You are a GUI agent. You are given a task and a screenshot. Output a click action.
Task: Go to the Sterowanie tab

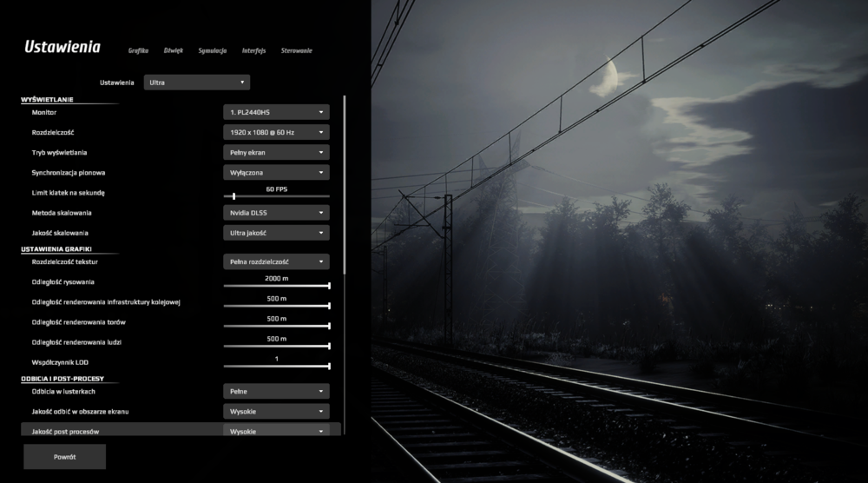point(296,50)
